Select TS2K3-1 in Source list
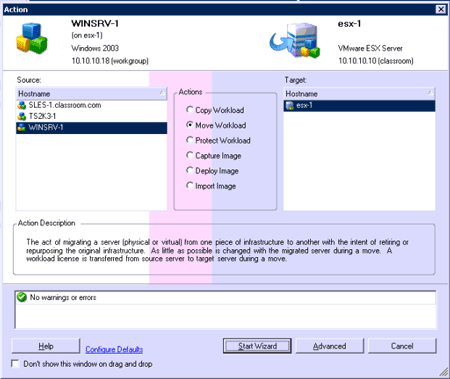This screenshot has width=450, height=379. coord(91,116)
